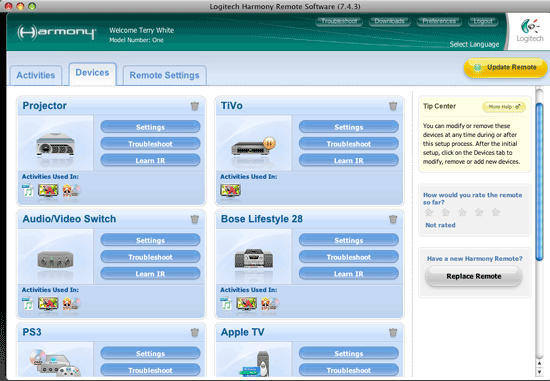Open movie activity icon under Projector

click(x=72, y=190)
